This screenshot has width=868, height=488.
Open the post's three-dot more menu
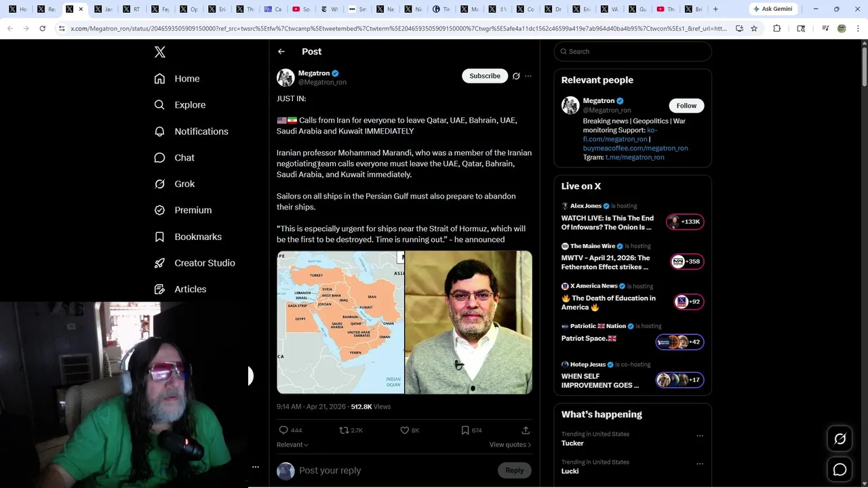(528, 76)
